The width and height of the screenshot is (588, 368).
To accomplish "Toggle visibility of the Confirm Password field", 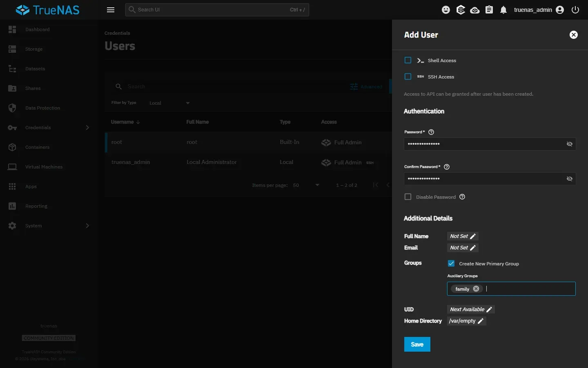I will pos(570,179).
